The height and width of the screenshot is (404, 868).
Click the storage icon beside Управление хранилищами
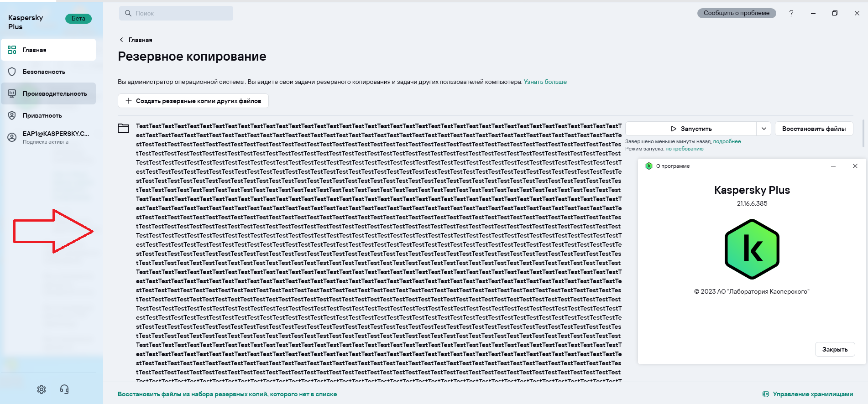pos(766,394)
